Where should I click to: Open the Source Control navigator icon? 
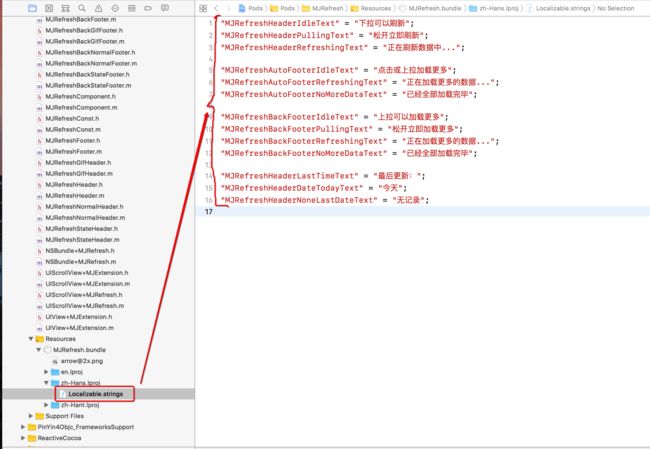[x=49, y=8]
